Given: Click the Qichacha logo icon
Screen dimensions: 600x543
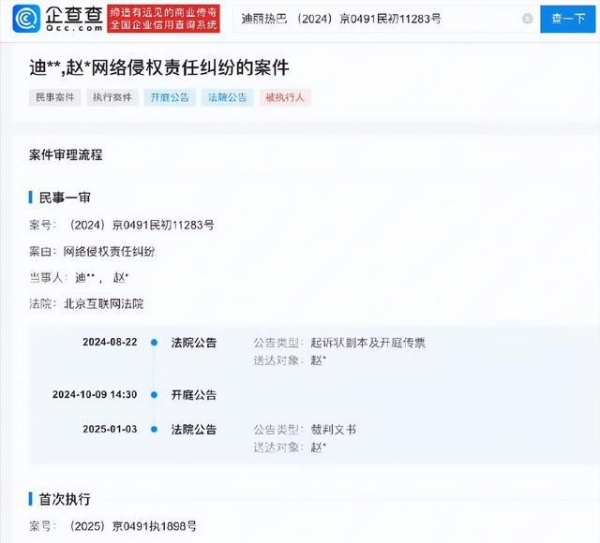Looking at the screenshot, I should [x=27, y=18].
